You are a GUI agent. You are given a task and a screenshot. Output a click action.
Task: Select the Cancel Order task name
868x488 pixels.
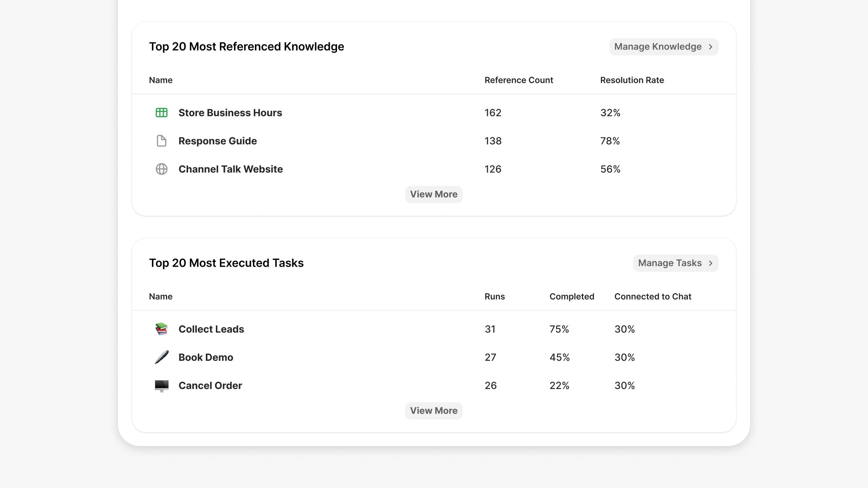tap(210, 386)
